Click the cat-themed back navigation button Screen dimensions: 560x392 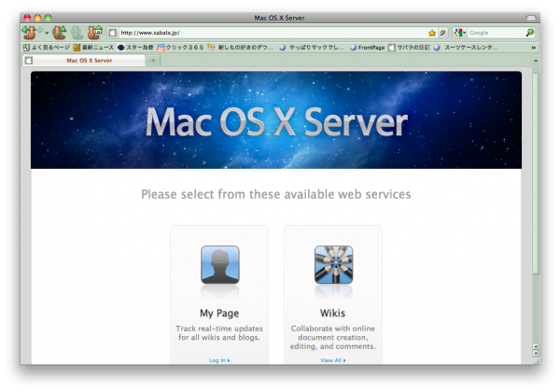(x=30, y=33)
